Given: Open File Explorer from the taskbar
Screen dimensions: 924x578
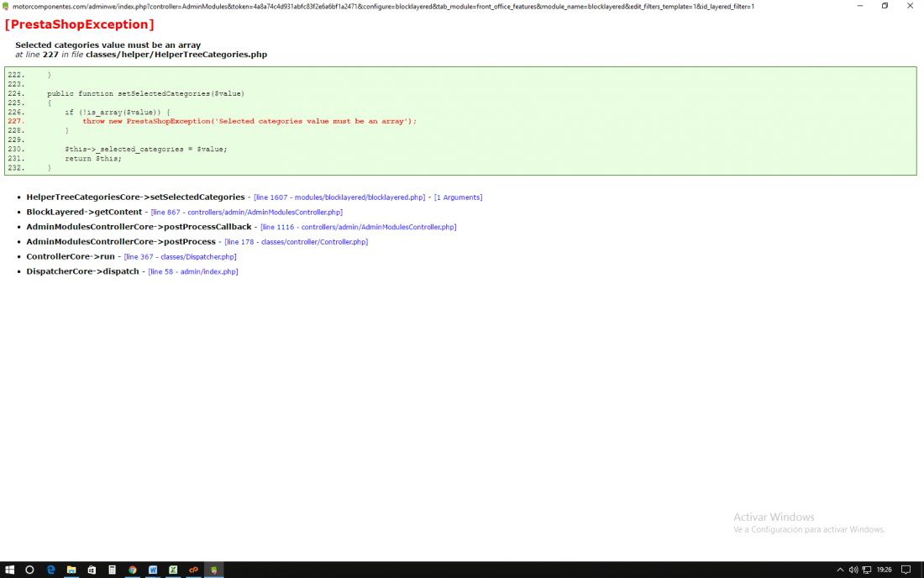Looking at the screenshot, I should click(71, 570).
